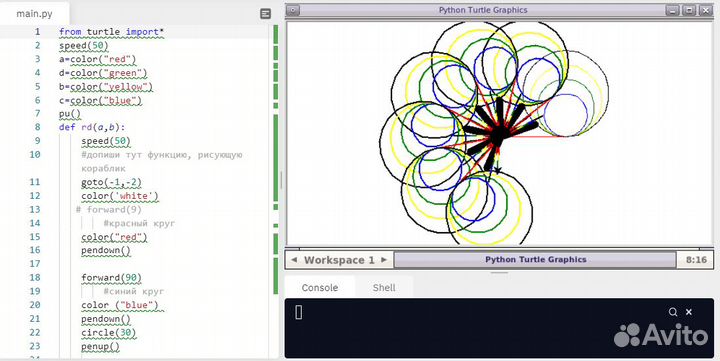Maximize the Python Turtle Graphics window
Image resolution: width=720 pixels, height=361 pixels.
coord(689,10)
